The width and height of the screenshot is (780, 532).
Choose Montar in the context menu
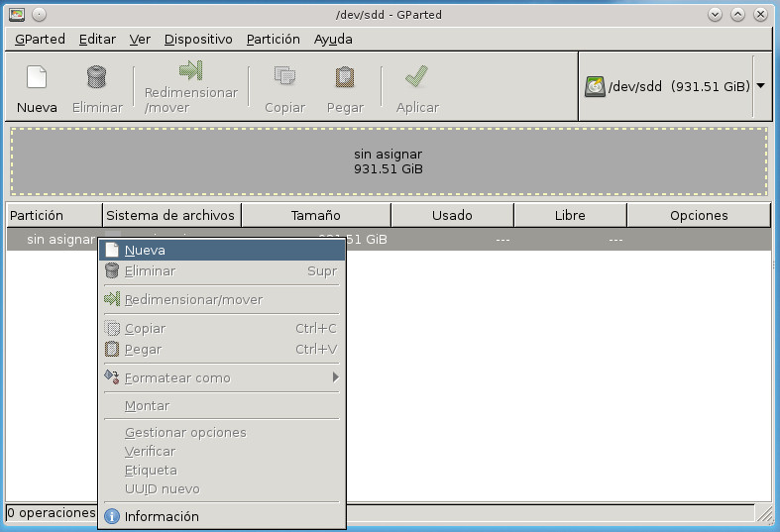click(x=222, y=406)
